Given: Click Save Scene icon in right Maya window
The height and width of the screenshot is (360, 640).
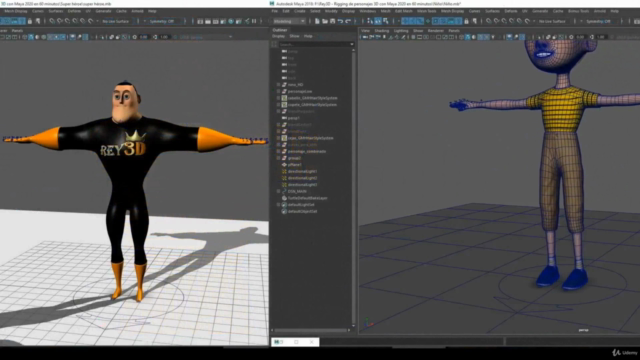Looking at the screenshot, I should click(333, 21).
